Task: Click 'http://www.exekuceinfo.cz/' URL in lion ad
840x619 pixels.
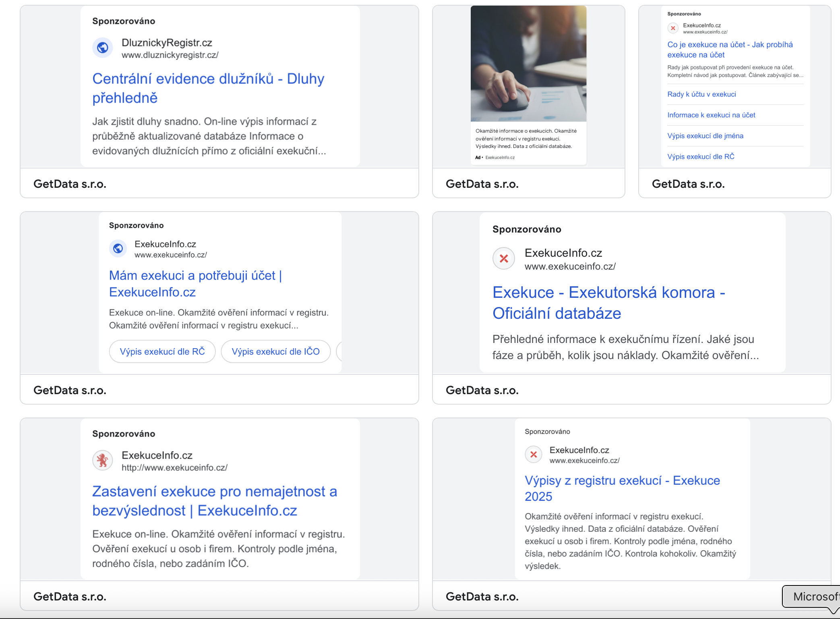Action: [174, 468]
